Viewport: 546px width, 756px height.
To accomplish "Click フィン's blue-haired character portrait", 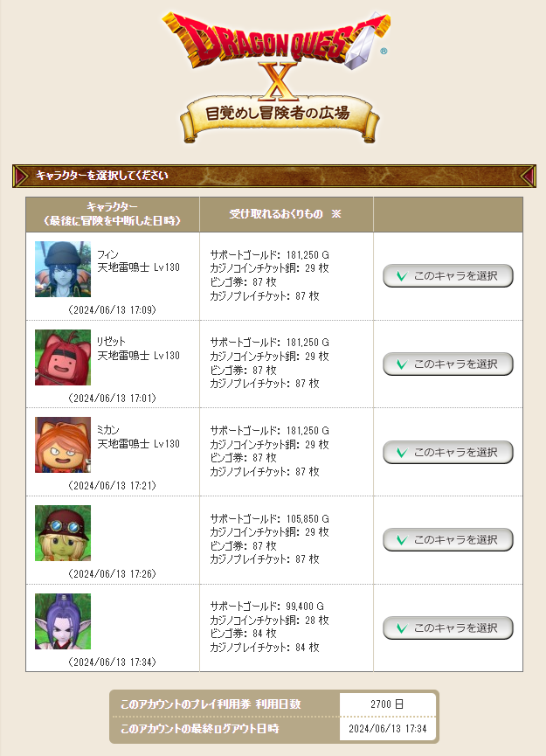I will click(x=63, y=269).
